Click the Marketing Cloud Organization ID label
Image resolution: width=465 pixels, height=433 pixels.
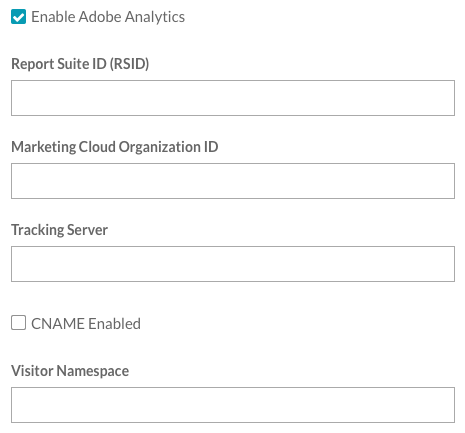(115, 147)
